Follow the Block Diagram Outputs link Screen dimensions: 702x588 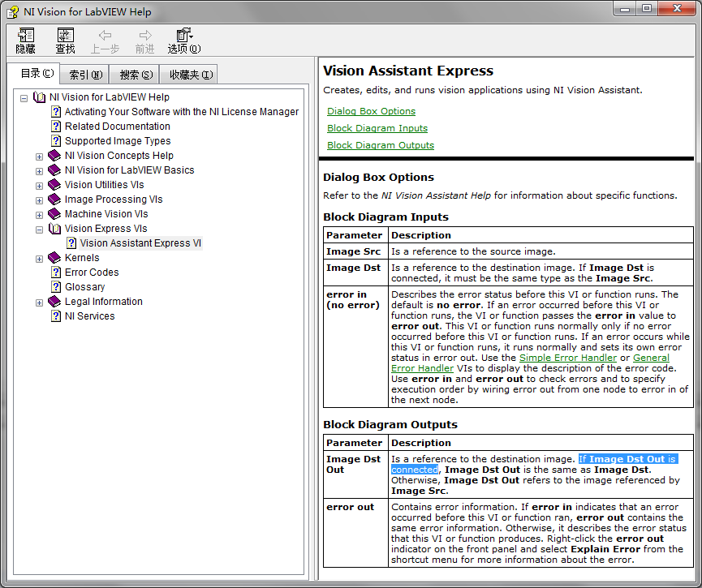tap(381, 145)
